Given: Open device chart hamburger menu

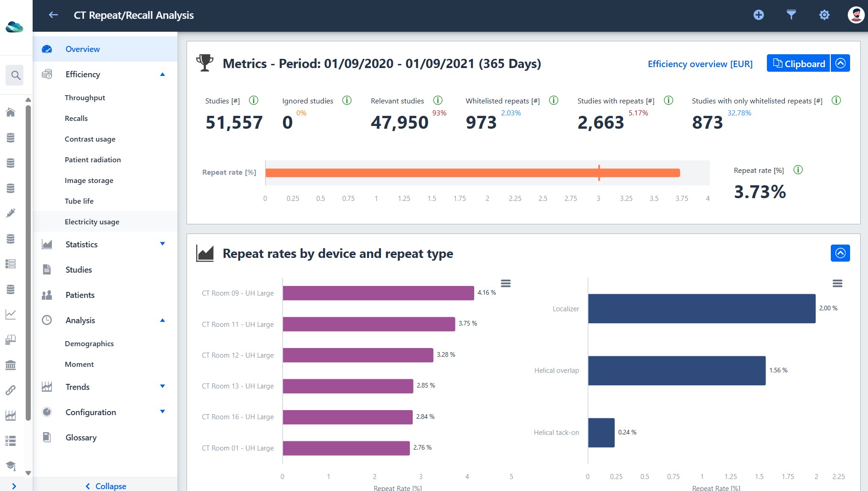Looking at the screenshot, I should [x=505, y=283].
